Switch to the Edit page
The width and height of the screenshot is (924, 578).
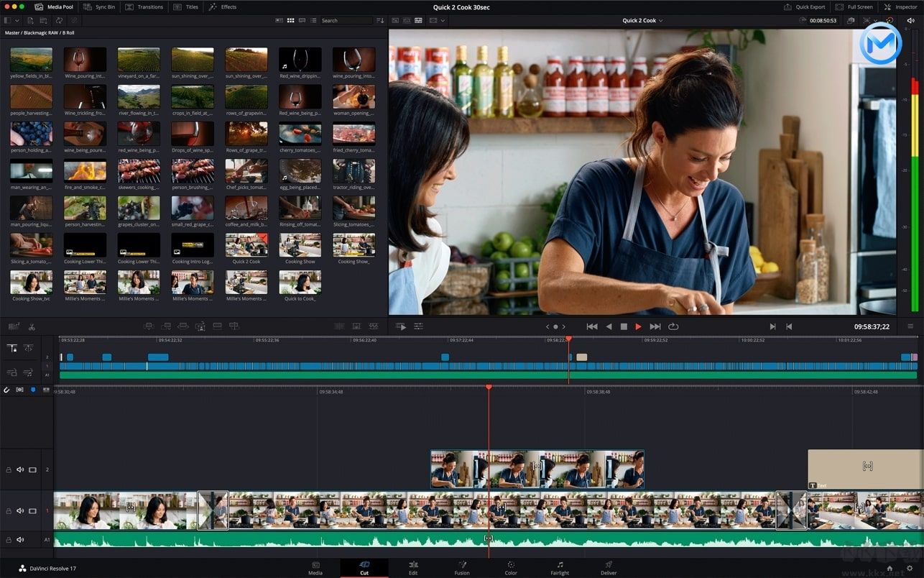(413, 568)
